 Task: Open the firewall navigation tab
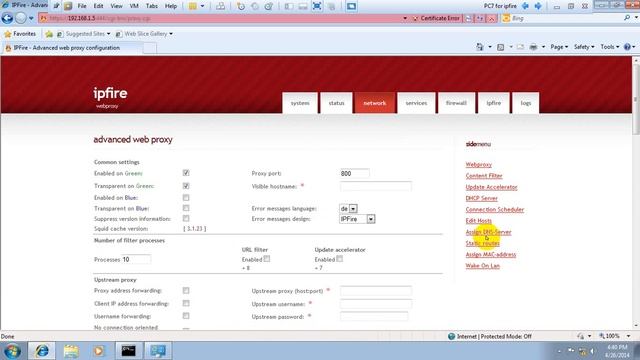tap(456, 103)
